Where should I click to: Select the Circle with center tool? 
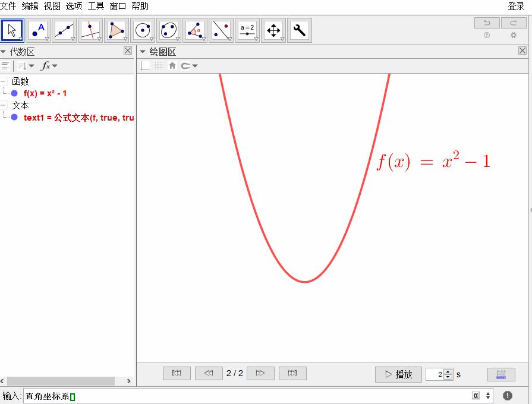(x=143, y=30)
